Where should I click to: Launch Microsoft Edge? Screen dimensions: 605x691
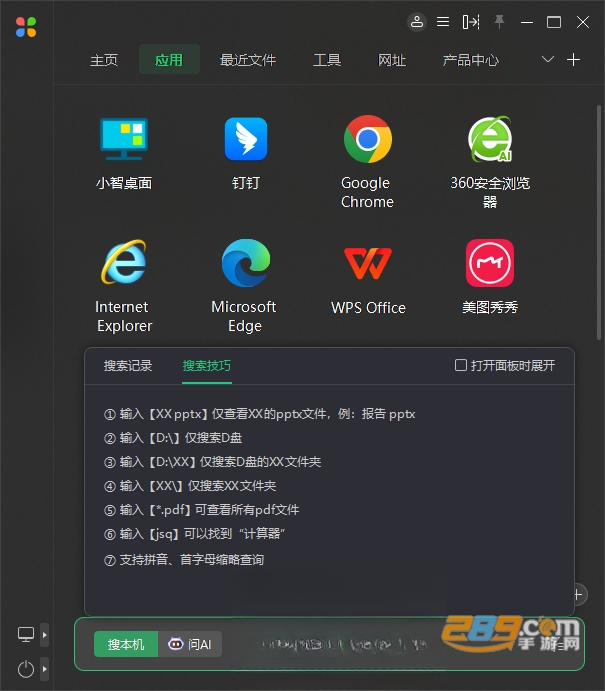(x=246, y=263)
